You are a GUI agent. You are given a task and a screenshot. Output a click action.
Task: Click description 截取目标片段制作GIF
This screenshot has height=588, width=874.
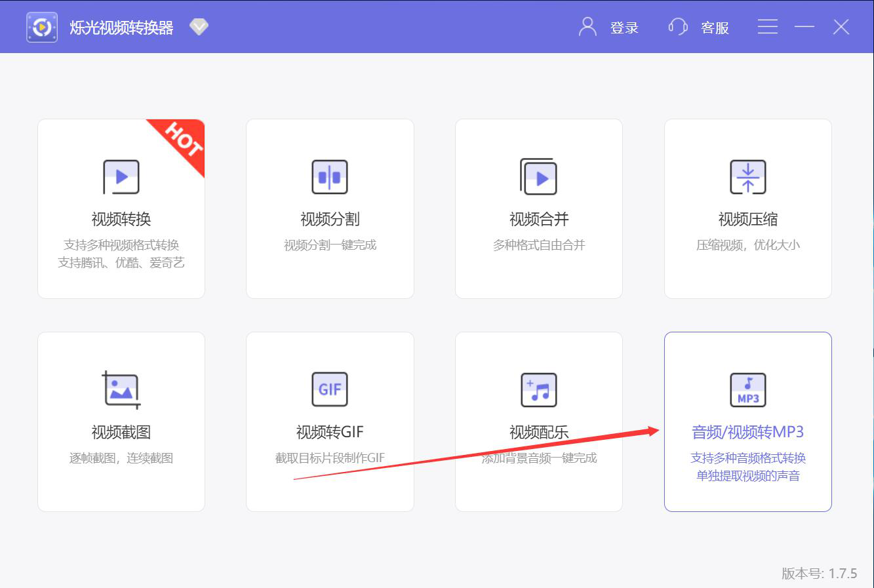click(330, 458)
